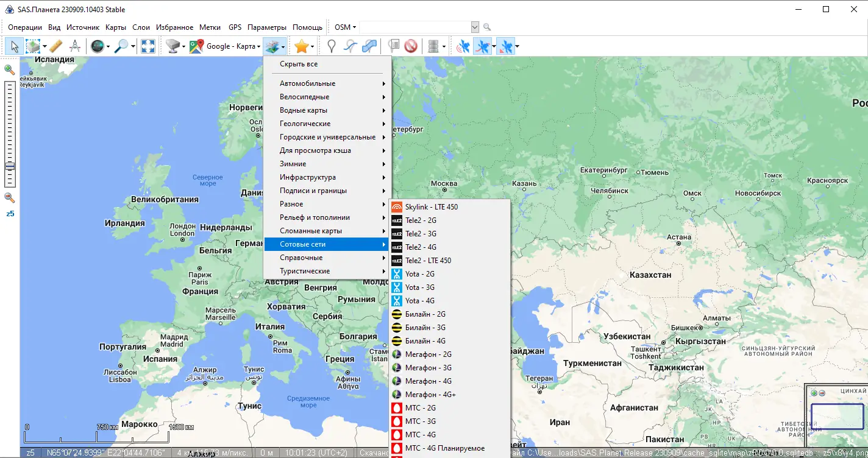Click the zoom level slider handle
Image resolution: width=868 pixels, height=458 pixels.
coord(9,166)
